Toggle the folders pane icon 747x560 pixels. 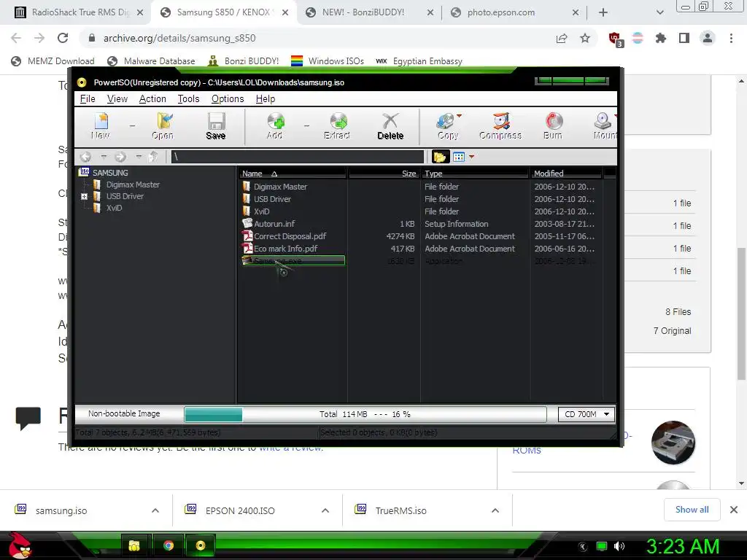click(x=439, y=157)
